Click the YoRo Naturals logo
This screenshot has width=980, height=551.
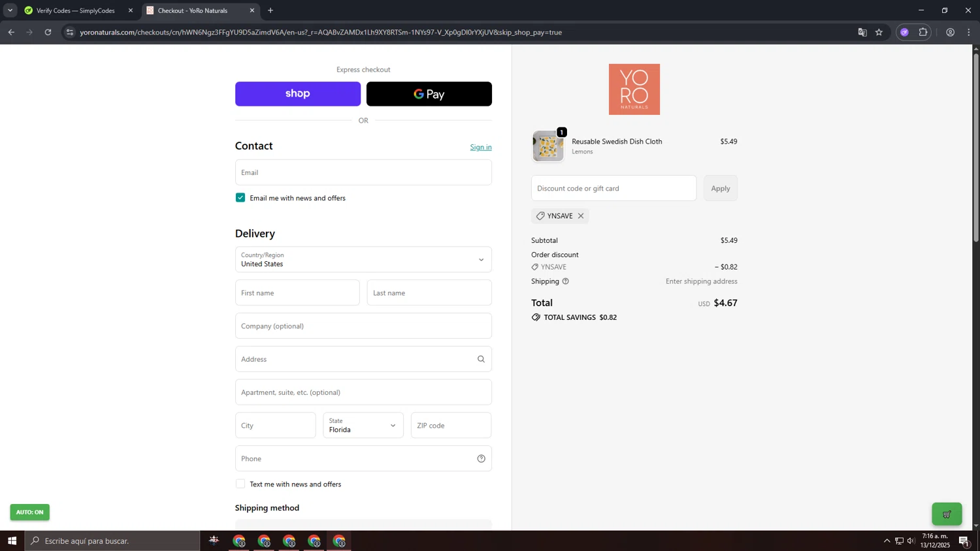[x=634, y=89]
